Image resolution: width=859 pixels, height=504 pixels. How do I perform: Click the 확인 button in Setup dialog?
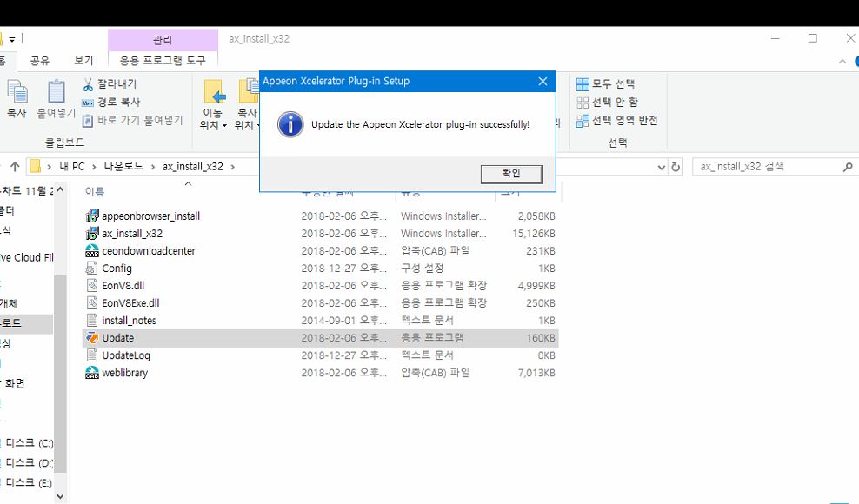pos(511,174)
